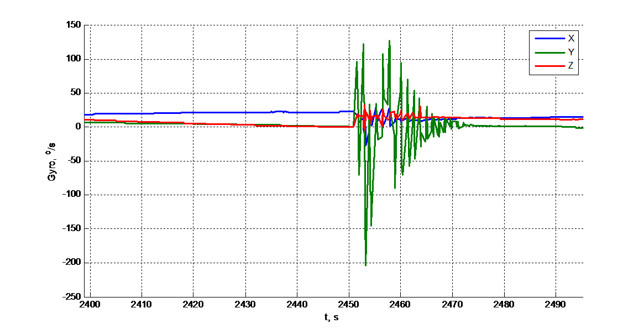The height and width of the screenshot is (334, 644).
Task: Click the y-axis tick label 100
Action: click(74, 59)
